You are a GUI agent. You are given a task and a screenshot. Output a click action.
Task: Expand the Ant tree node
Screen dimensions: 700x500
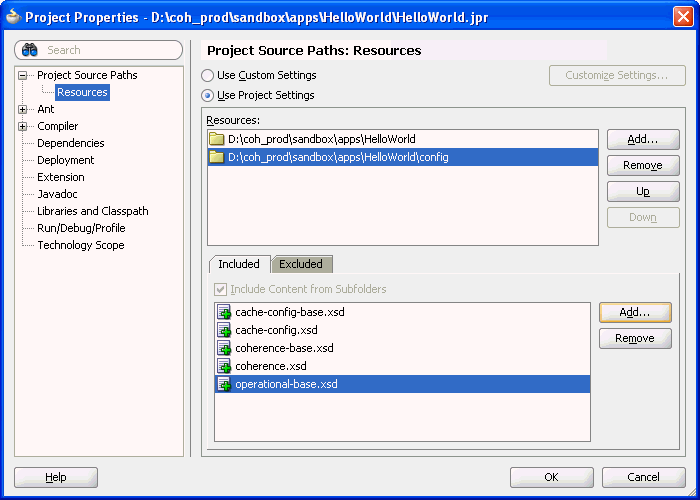(x=22, y=109)
